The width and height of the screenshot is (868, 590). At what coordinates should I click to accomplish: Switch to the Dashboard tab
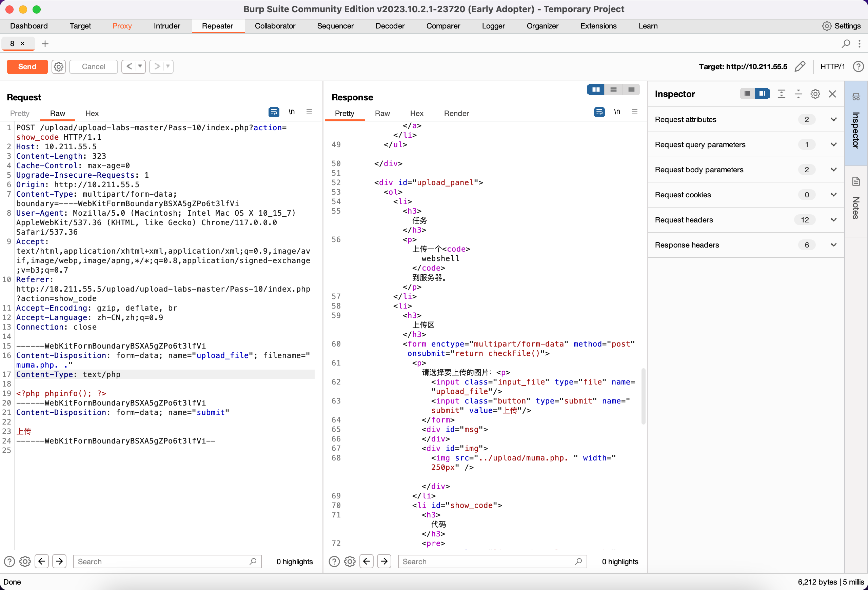(29, 26)
